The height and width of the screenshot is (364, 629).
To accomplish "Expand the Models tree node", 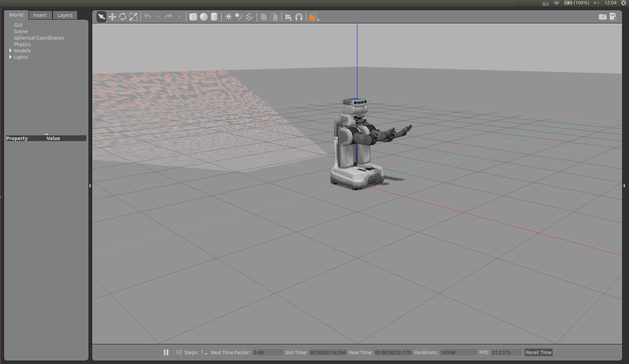I will pos(10,50).
